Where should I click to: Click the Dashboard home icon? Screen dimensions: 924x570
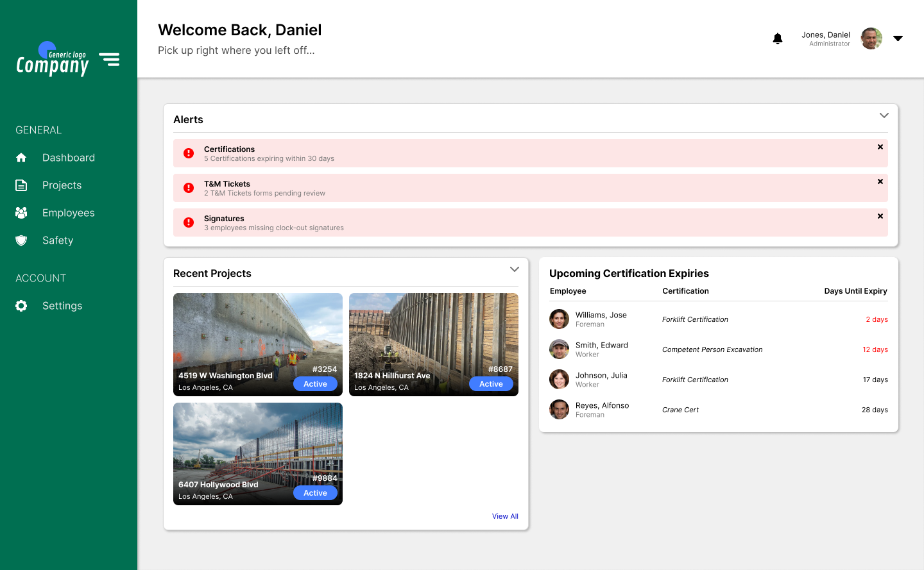(21, 158)
